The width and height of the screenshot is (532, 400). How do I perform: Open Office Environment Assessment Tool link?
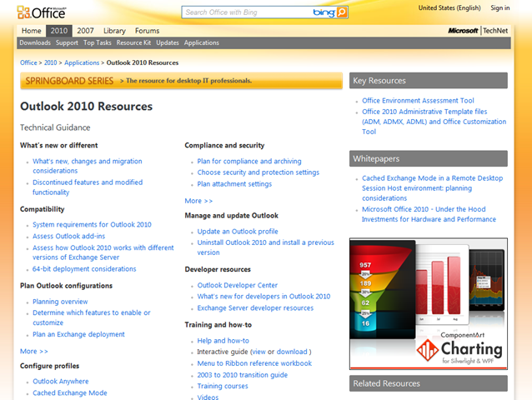coord(418,101)
